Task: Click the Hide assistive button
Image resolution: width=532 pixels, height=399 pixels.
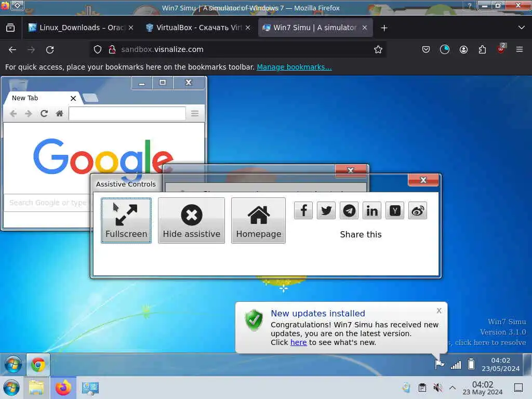Action: point(191,220)
